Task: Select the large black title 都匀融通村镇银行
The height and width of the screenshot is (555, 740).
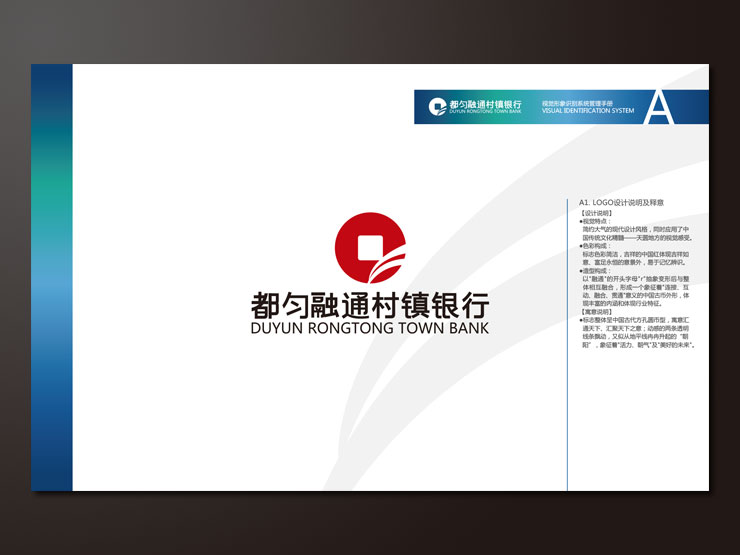Action: point(370,306)
